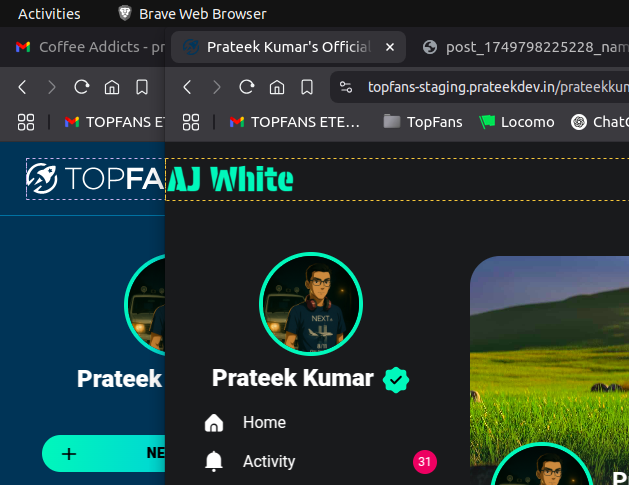Open Prateek Kumar's profile avatar in sidebar
Image resolution: width=629 pixels, height=485 pixels.
coord(311,304)
